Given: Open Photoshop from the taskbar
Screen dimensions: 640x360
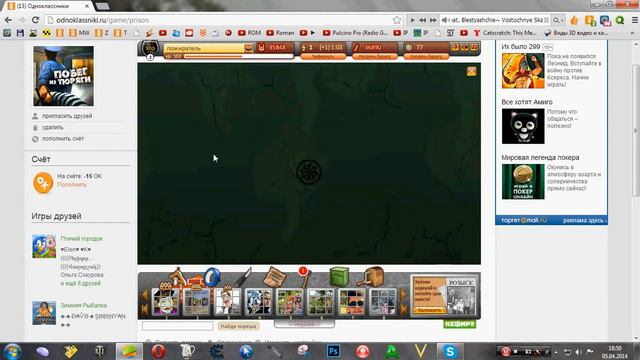Looking at the screenshot, I should click(x=333, y=351).
